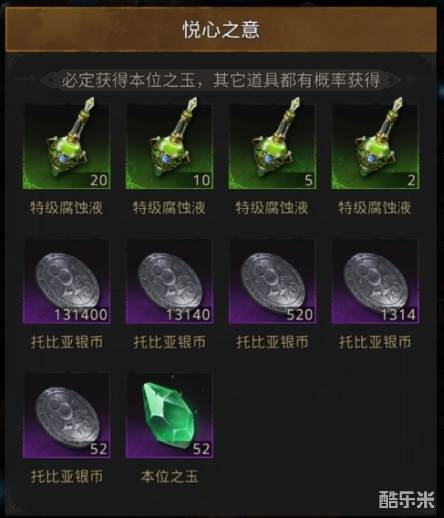The image size is (444, 518).
Task: Click the 必定获得本位之玉 description banner
Action: [x=221, y=80]
